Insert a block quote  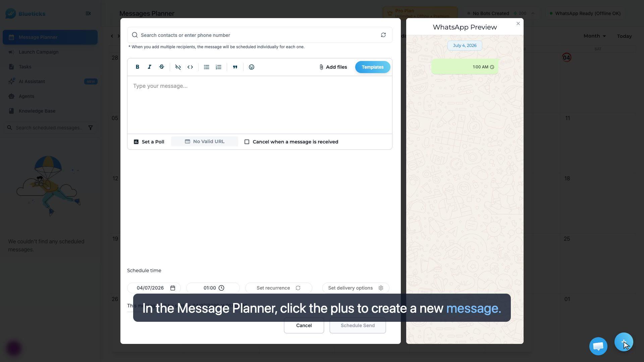pyautogui.click(x=235, y=67)
